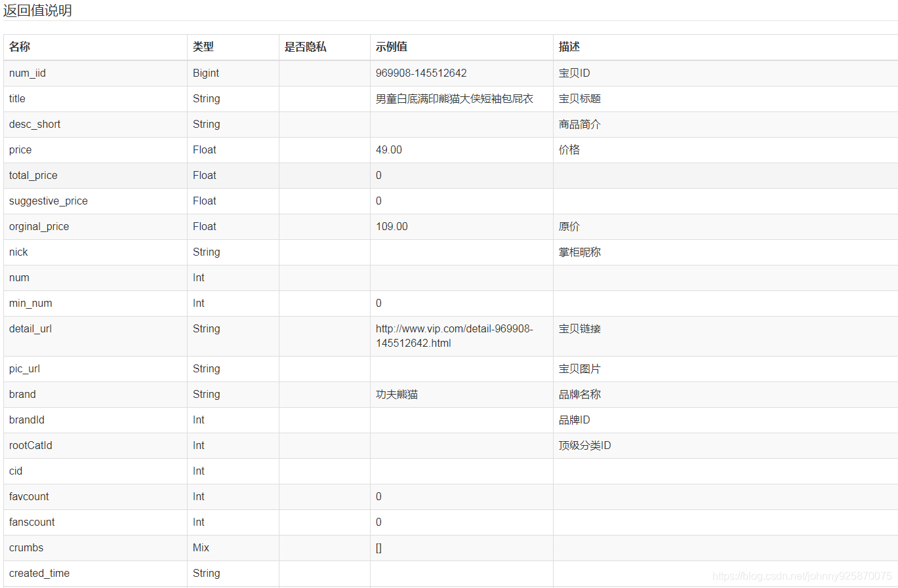The width and height of the screenshot is (898, 588).
Task: Select the 'num_iid' field name
Action: [x=28, y=73]
